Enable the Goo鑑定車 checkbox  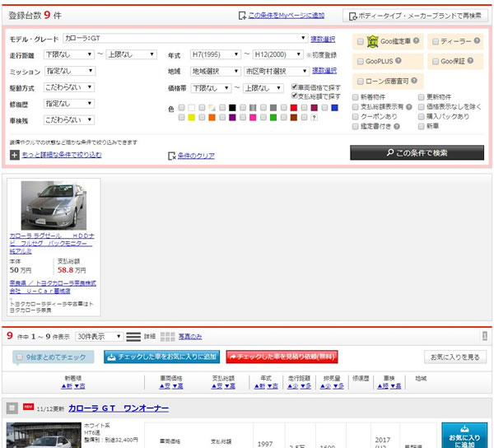361,41
